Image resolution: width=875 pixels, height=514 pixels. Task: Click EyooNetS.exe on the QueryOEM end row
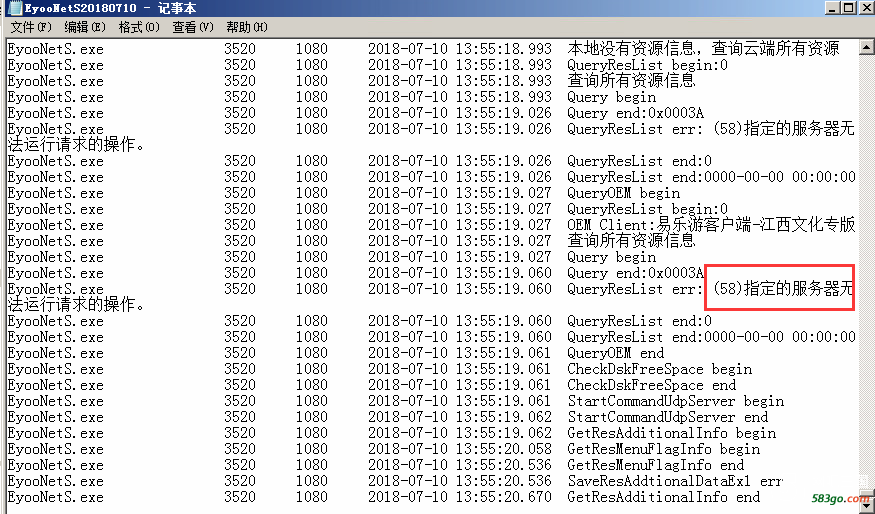click(55, 353)
